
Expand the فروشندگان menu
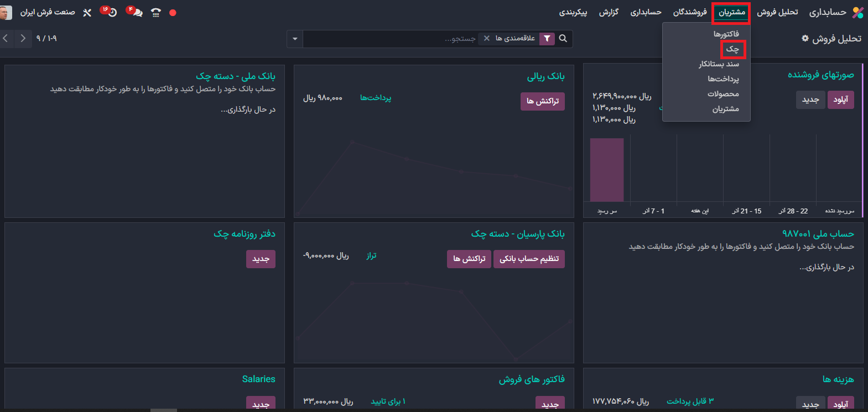[x=690, y=13]
